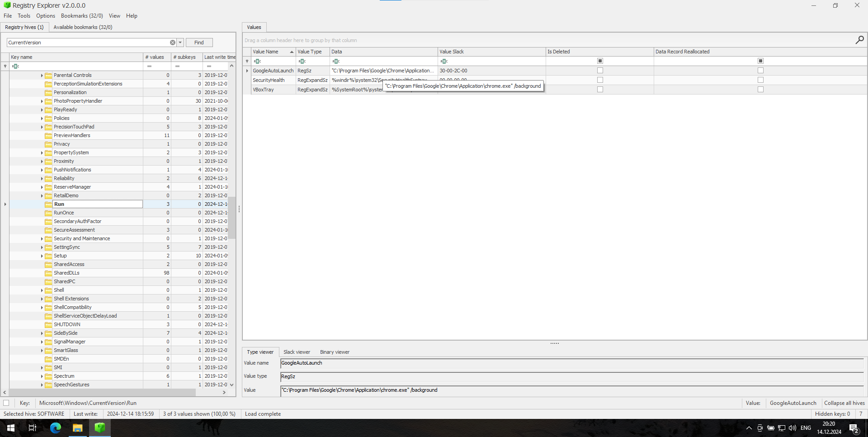Viewport: 868px width, 437px height.
Task: Switch to Available bookmarks tab
Action: point(83,27)
